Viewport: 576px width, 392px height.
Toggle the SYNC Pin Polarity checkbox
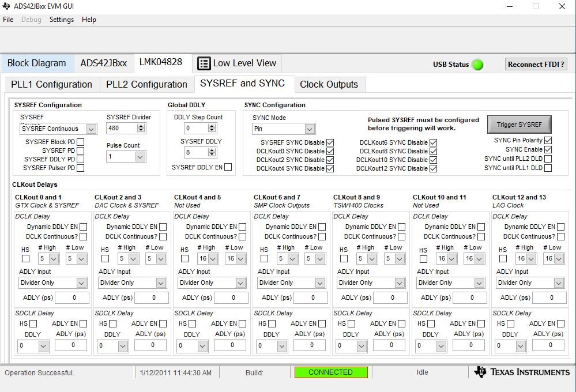tap(548, 140)
